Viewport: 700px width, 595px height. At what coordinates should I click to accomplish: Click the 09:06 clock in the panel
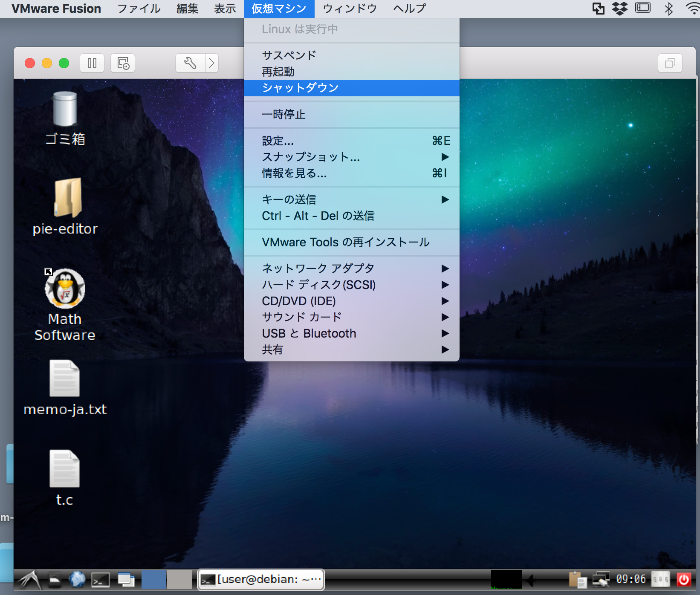[631, 579]
